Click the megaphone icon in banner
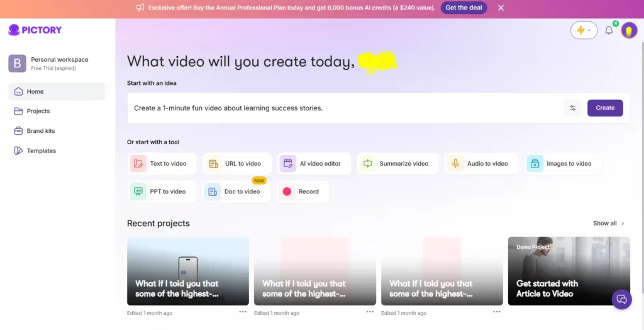Viewport: 644px width, 330px height. [140, 8]
